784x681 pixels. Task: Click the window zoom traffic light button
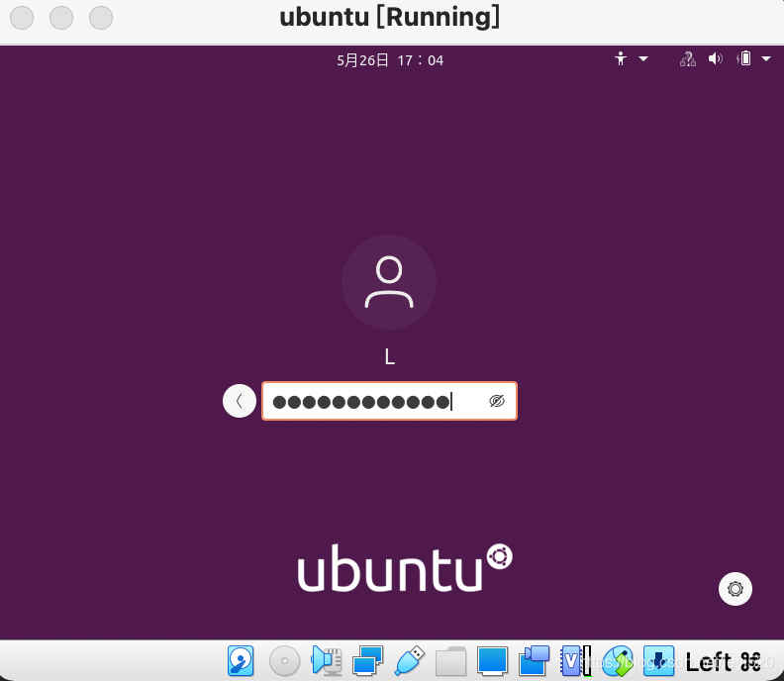click(101, 18)
